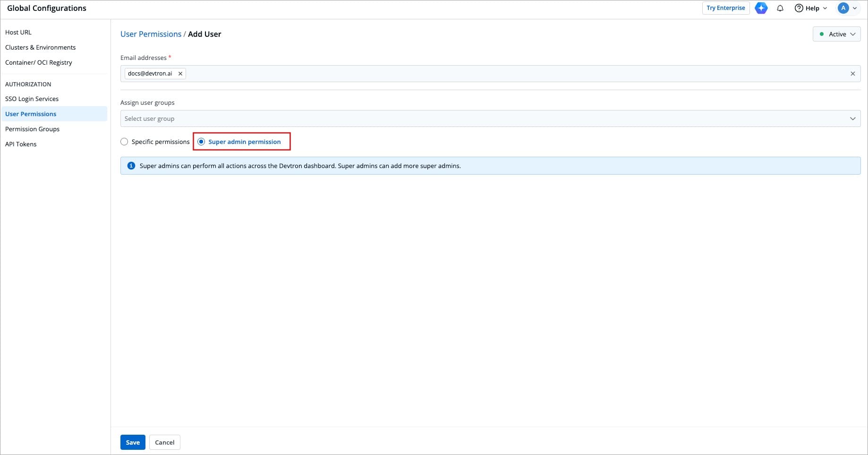Click the blue info icon in the banner

pyautogui.click(x=131, y=166)
